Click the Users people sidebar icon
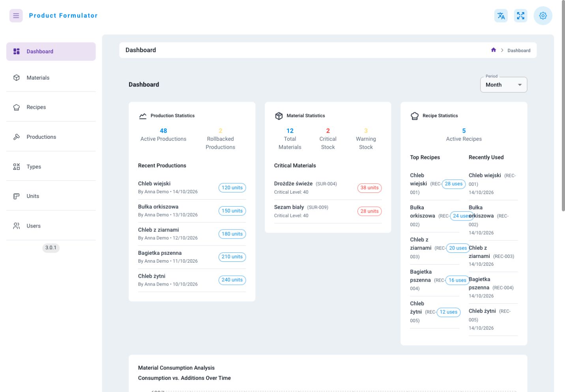Screen dimensions: 565x392 tap(17, 226)
